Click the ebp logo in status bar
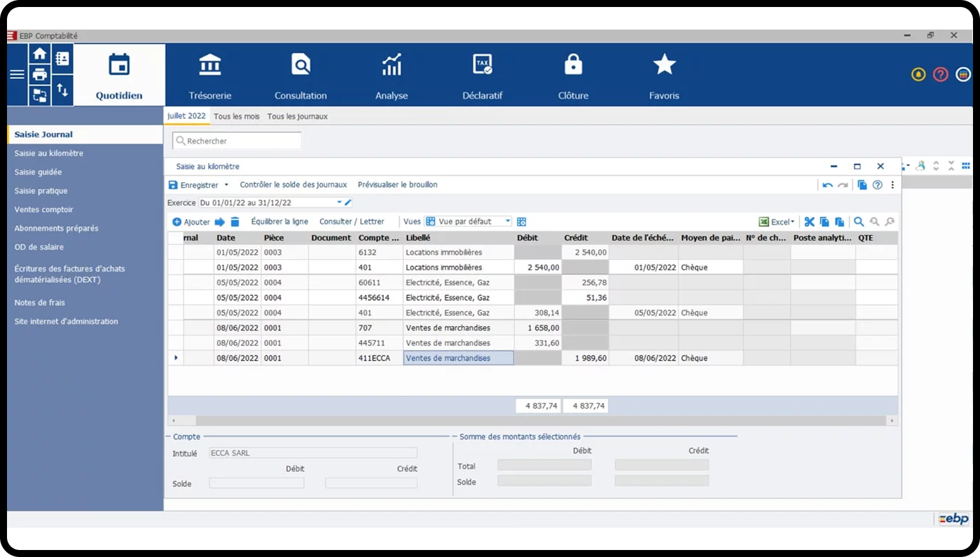Screen dimensions: 980x557 [x=953, y=519]
